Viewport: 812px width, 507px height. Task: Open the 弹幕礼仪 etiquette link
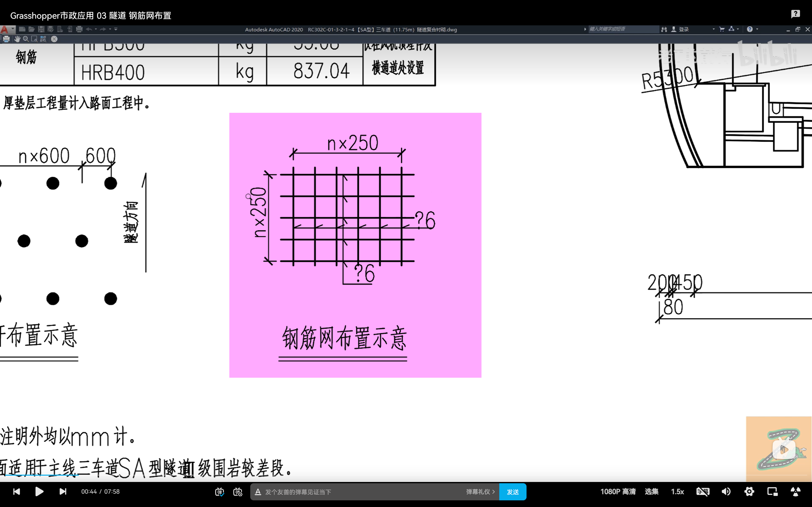480,492
